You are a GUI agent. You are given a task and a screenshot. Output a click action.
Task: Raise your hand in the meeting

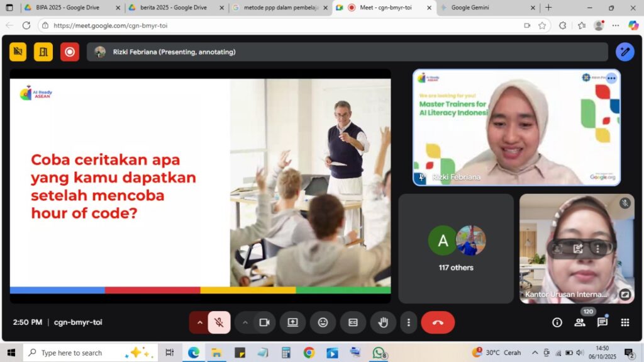point(382,322)
